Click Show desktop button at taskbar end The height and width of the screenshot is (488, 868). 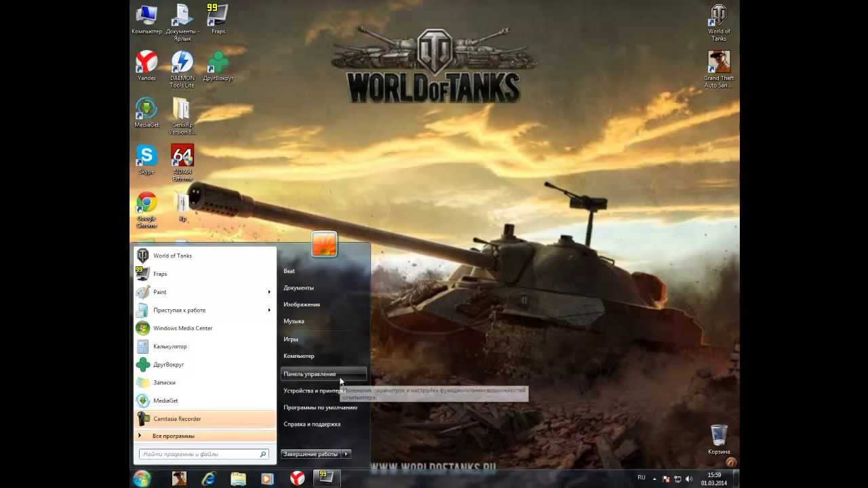[735, 479]
